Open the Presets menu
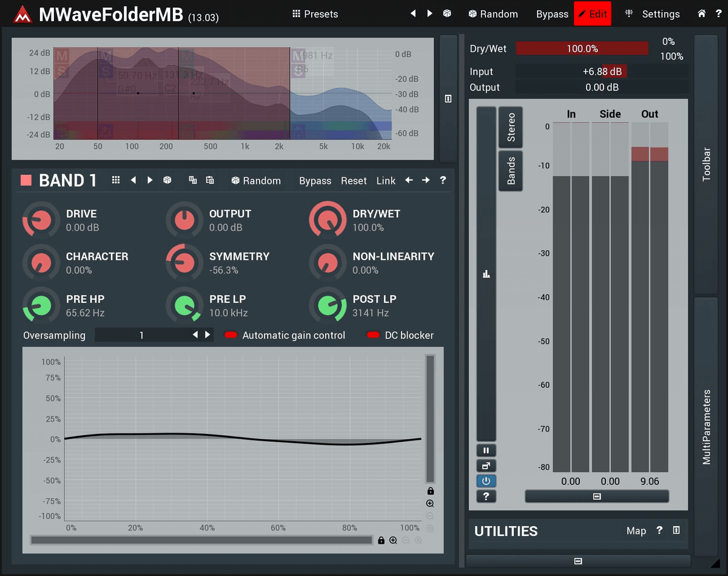Image resolution: width=728 pixels, height=576 pixels. [315, 14]
